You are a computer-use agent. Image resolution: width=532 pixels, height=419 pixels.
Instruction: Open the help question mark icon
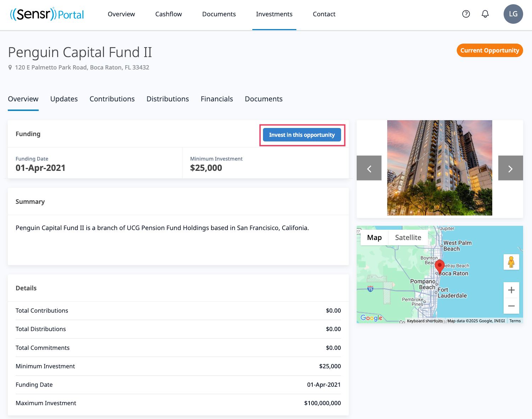coord(466,14)
